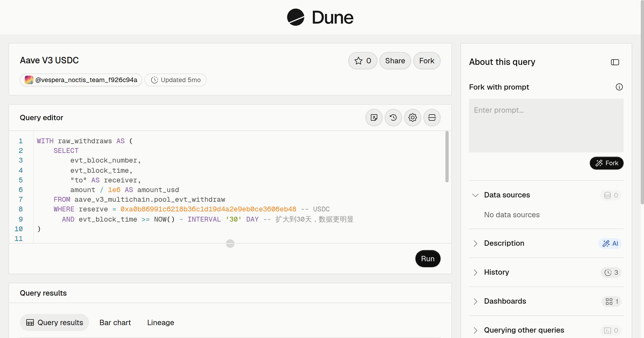
Task: Open query version history clock icon
Action: coord(393,117)
